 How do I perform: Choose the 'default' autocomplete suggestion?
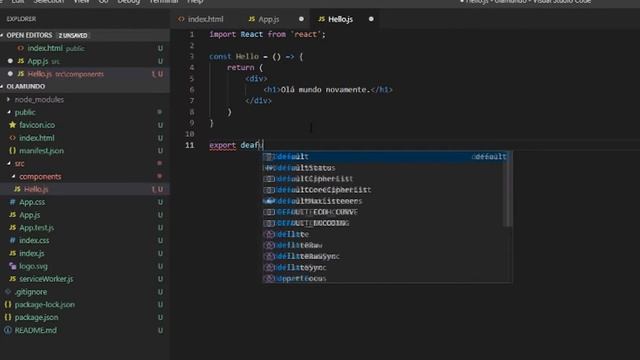386,157
